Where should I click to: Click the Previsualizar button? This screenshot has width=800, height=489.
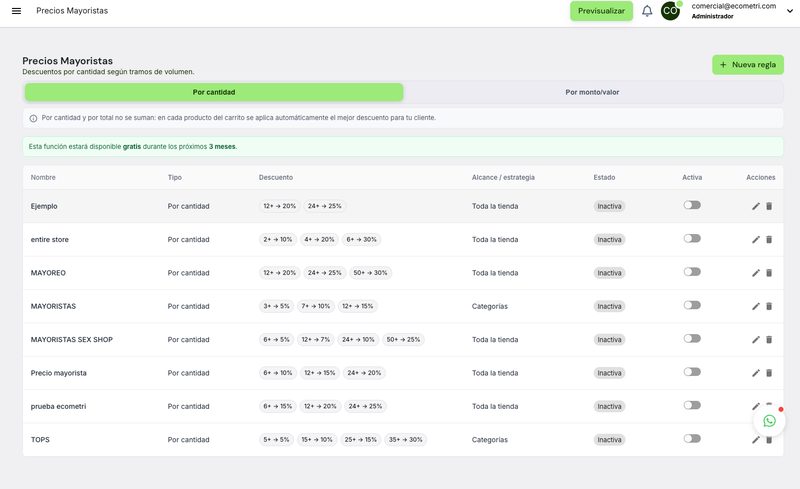point(601,11)
